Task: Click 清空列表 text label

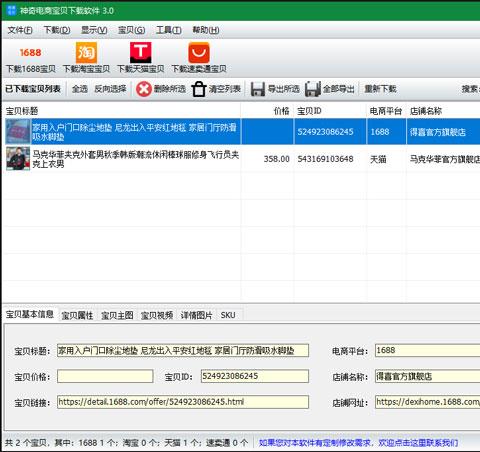Action: pyautogui.click(x=225, y=89)
